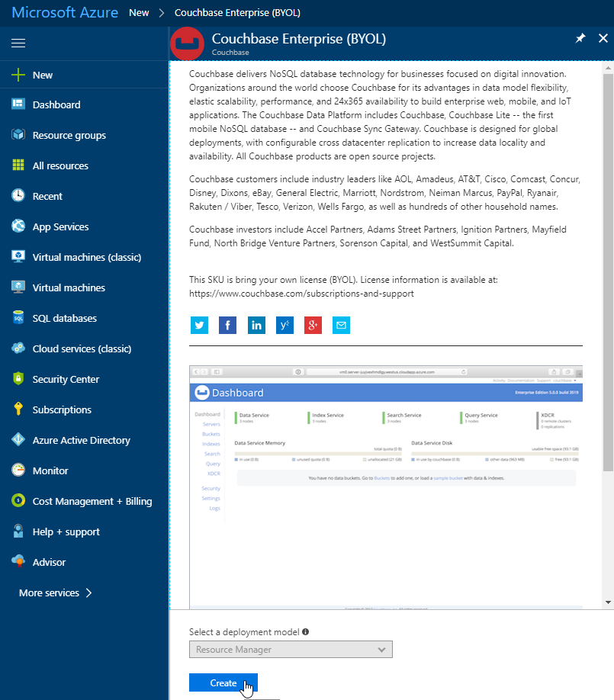614x700 pixels.
Task: Click the Advisor cloud icon
Action: click(18, 562)
